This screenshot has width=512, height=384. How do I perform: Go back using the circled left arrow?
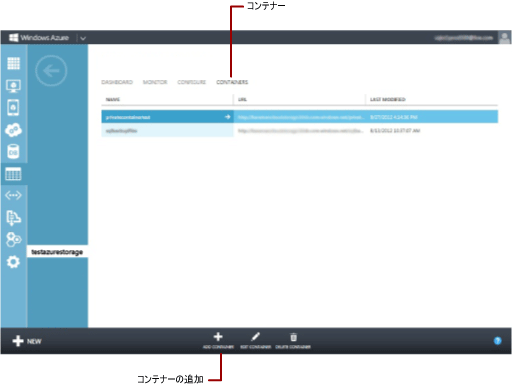tap(51, 71)
